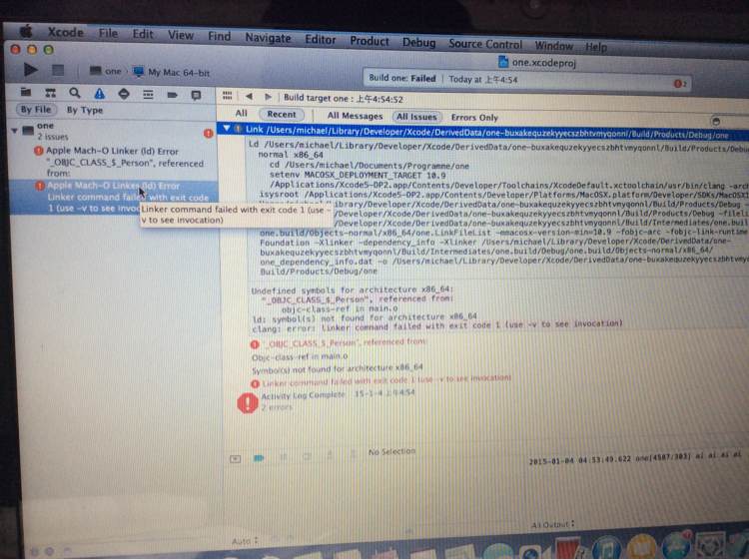Show the Test navigator diamond icon
Image resolution: width=749 pixels, height=560 pixels.
pos(124,94)
